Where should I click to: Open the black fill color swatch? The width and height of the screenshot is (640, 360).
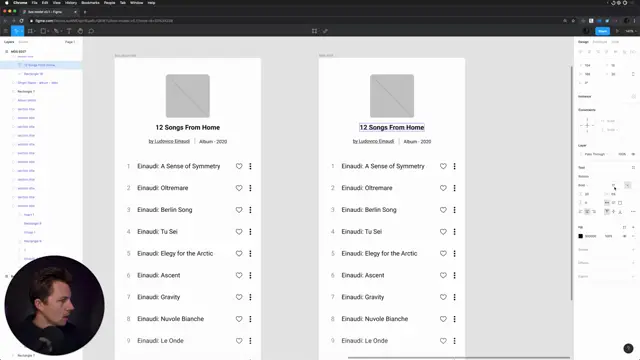[x=580, y=236]
